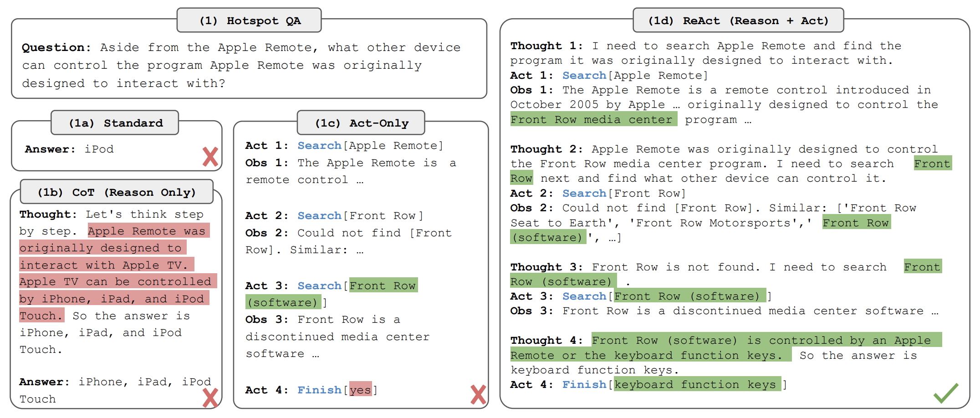980x418 pixels.
Task: Click the red X in the CoT panel
Action: 210,398
